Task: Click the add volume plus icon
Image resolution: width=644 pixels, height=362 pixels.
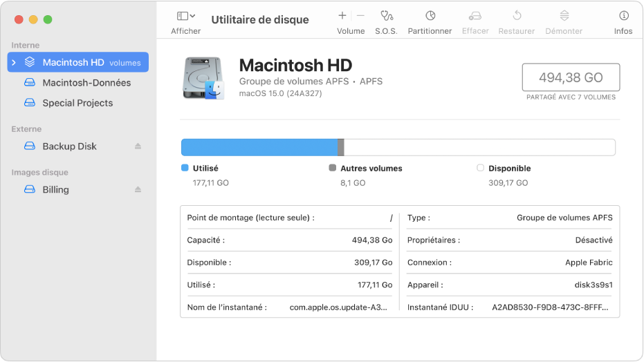Action: tap(342, 16)
